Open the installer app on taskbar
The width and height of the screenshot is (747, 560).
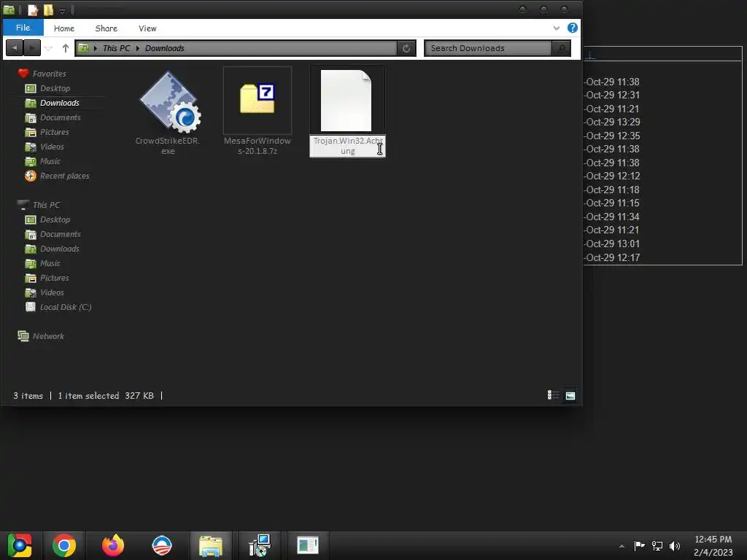260,545
